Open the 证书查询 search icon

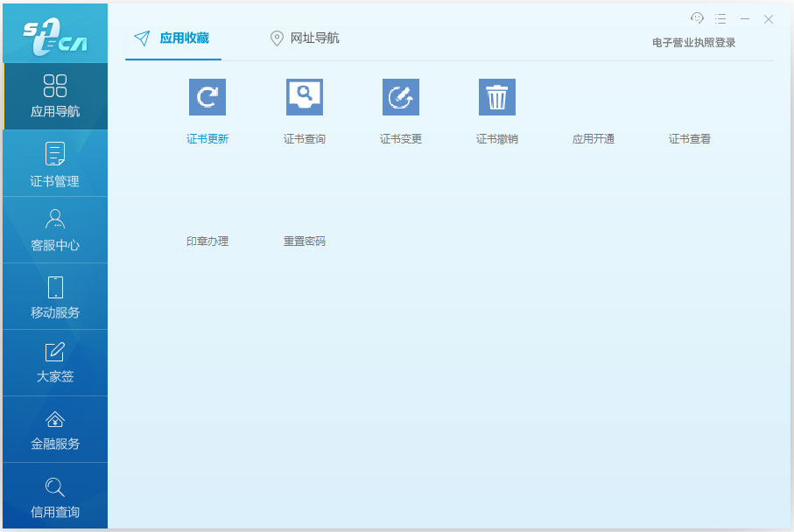(x=304, y=96)
